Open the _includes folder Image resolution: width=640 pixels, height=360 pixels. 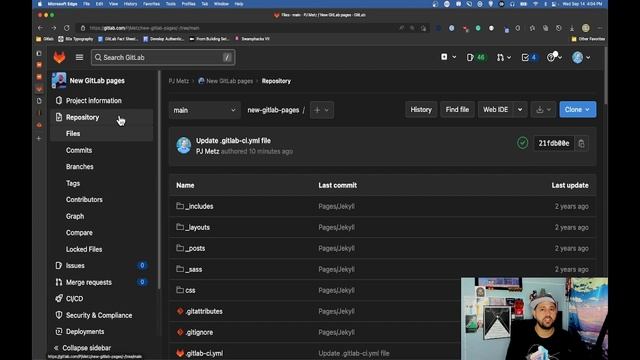point(199,206)
